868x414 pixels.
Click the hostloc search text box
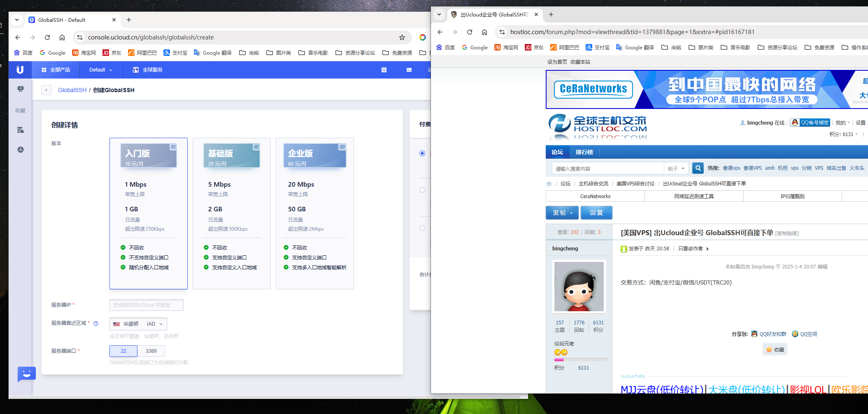pyautogui.click(x=608, y=169)
